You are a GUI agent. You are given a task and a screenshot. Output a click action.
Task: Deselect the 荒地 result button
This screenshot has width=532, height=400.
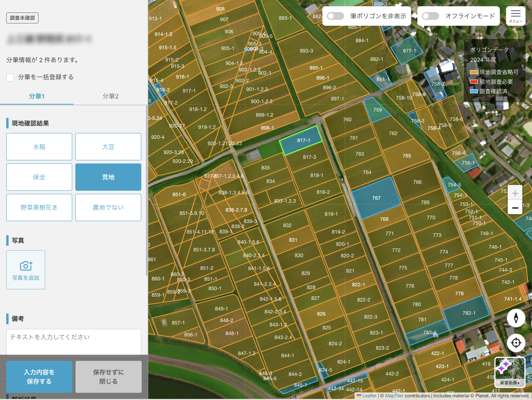tap(108, 177)
